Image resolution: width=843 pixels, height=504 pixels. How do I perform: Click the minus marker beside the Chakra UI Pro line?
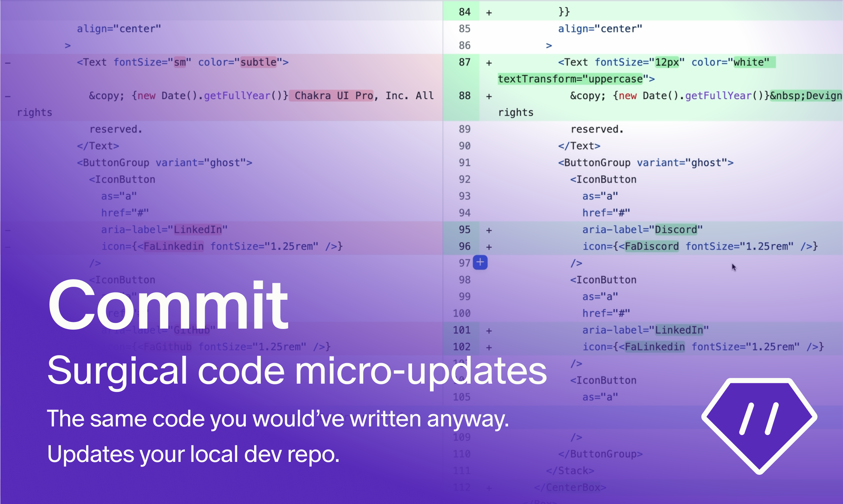8,96
